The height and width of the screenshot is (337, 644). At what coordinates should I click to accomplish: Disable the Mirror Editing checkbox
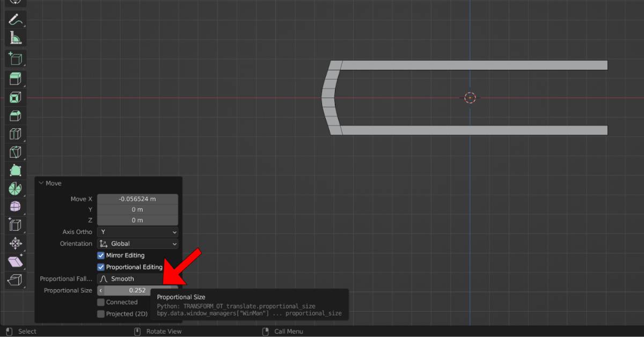click(100, 255)
